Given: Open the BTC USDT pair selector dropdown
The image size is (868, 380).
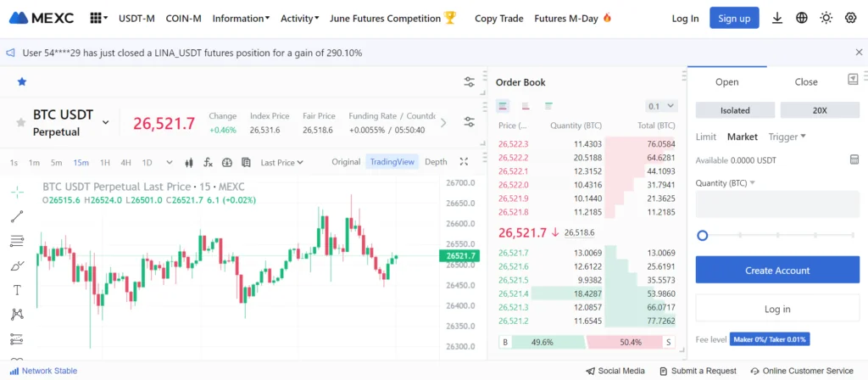Looking at the screenshot, I should click(x=106, y=122).
